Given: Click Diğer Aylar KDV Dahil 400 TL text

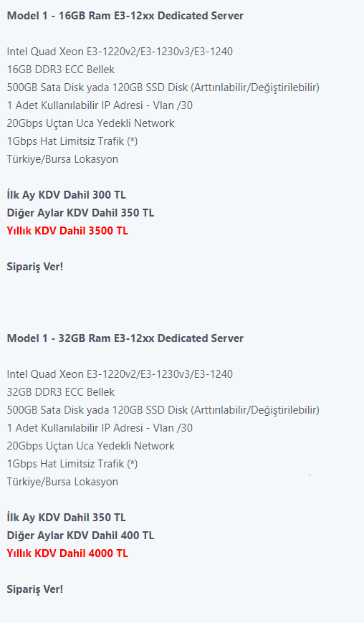Looking at the screenshot, I should click(x=80, y=536).
